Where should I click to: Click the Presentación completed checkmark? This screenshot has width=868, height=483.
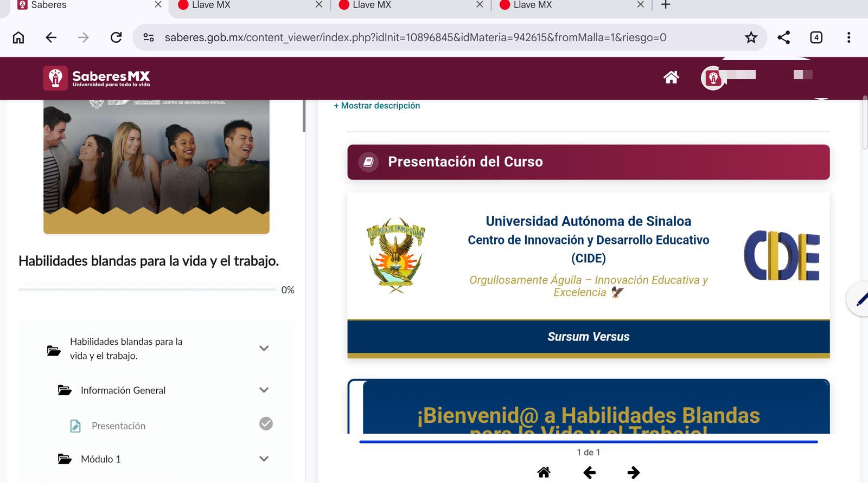pyautogui.click(x=266, y=423)
